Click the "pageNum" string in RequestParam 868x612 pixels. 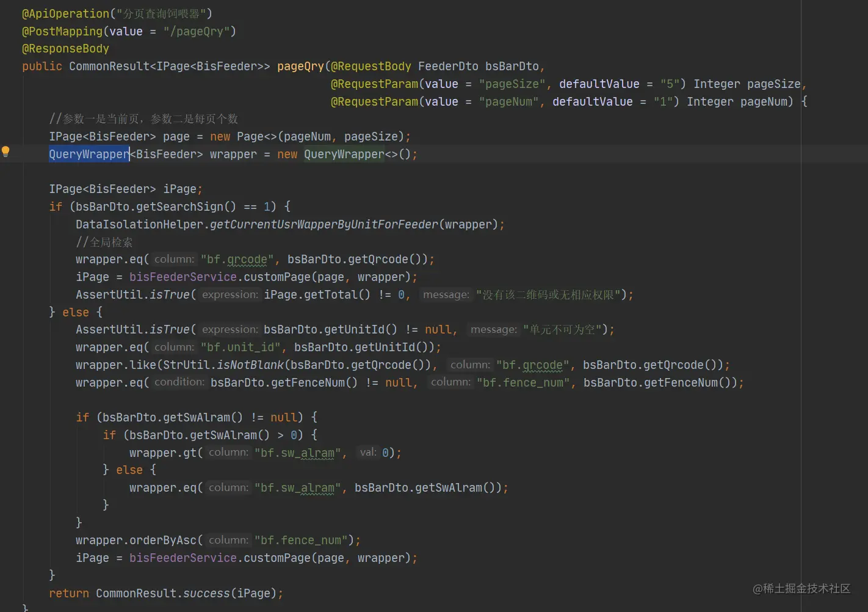tap(509, 101)
